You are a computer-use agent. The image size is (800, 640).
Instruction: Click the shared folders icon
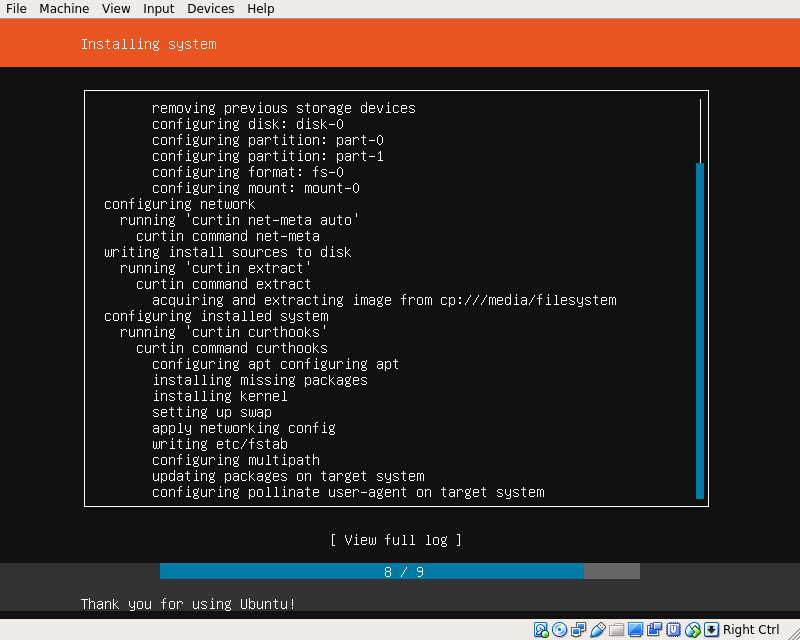[617, 630]
